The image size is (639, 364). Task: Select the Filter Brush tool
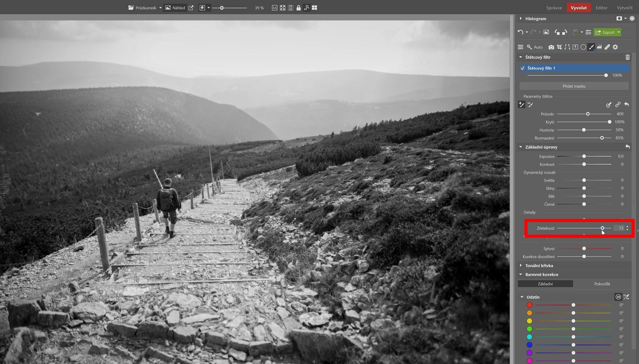tap(591, 47)
